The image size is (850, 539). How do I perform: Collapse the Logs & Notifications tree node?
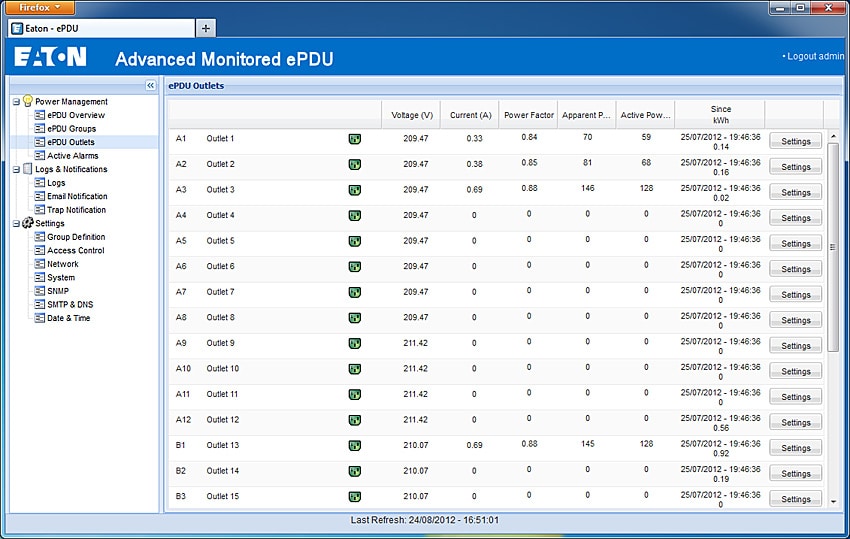coord(16,169)
